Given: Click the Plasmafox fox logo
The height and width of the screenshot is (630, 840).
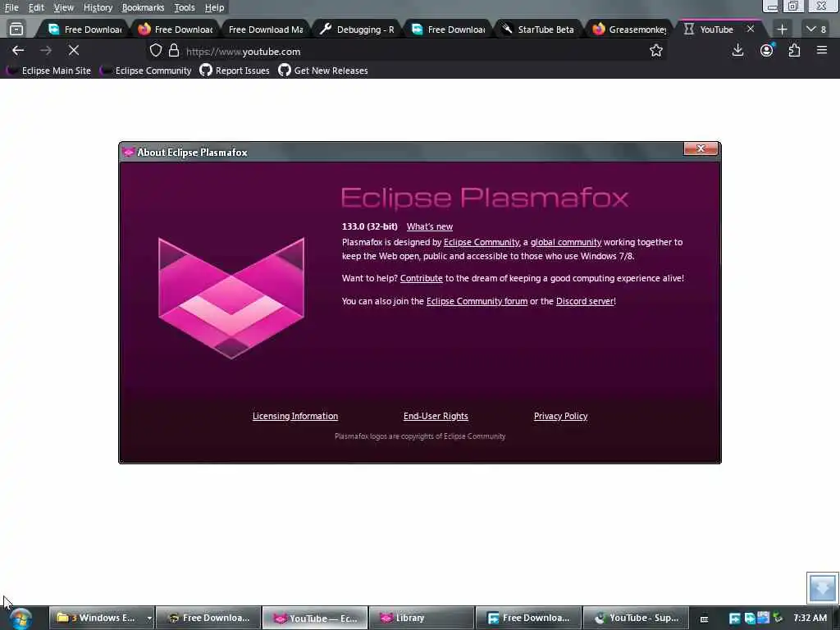Looking at the screenshot, I should (231, 299).
